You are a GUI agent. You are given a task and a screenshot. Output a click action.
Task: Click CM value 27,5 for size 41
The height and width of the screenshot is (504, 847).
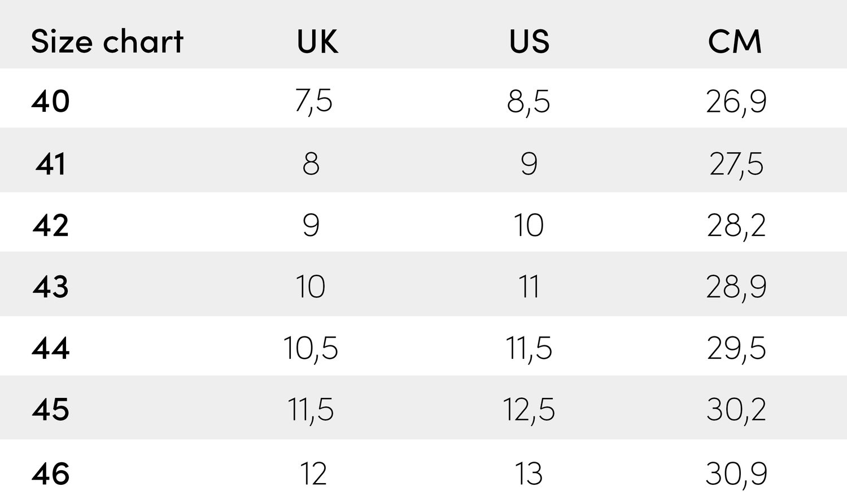736,164
